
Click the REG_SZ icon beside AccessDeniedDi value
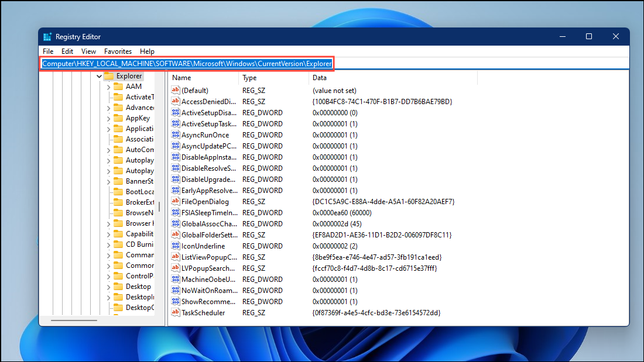175,101
